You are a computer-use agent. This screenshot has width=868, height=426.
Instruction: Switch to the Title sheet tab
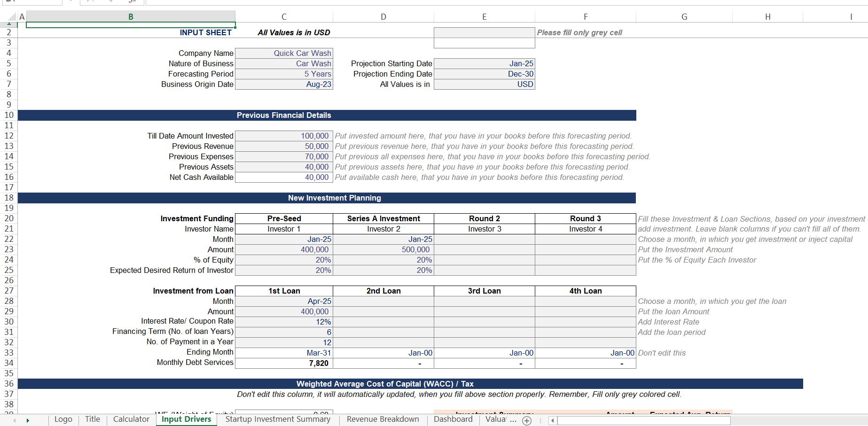(93, 419)
